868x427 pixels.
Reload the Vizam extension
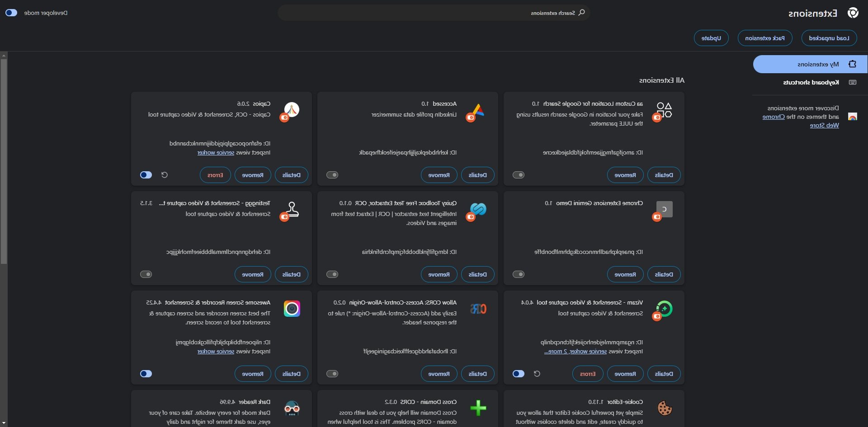point(537,374)
